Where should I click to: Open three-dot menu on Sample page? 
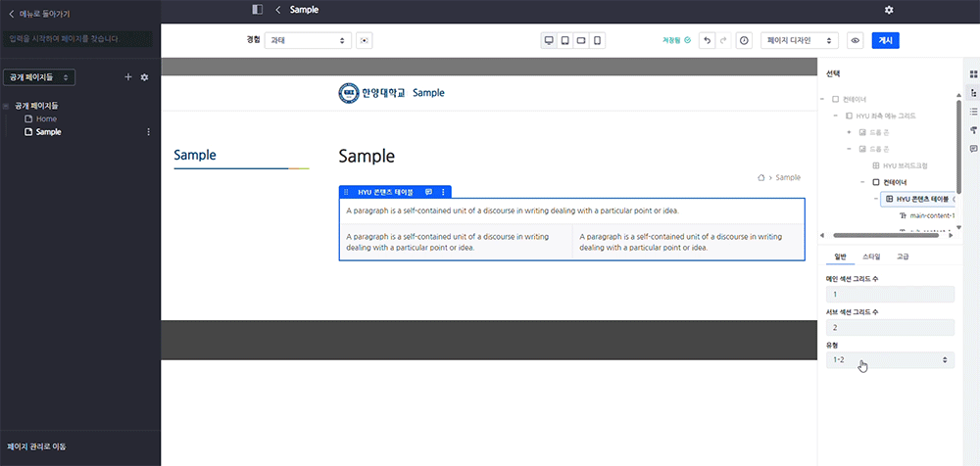click(148, 132)
